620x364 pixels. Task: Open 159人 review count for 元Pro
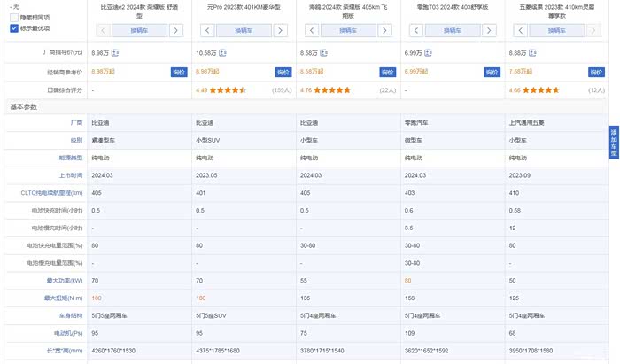[x=282, y=89]
